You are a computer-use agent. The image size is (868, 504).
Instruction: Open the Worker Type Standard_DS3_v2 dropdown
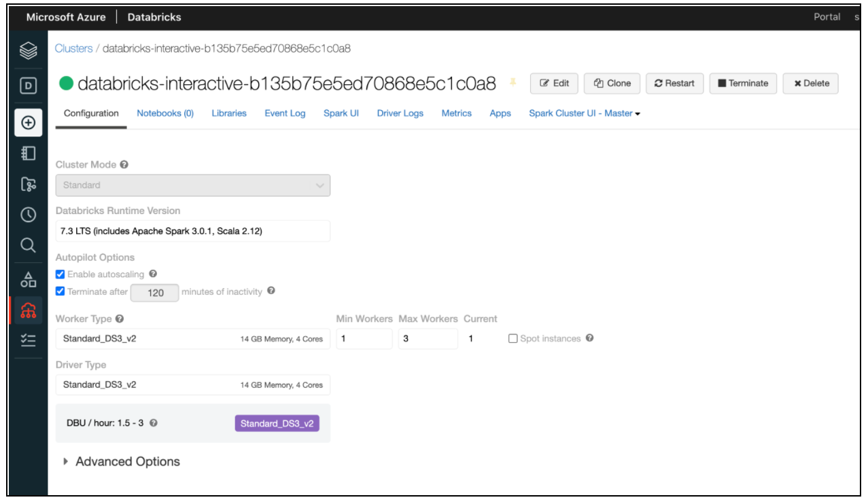pyautogui.click(x=193, y=338)
